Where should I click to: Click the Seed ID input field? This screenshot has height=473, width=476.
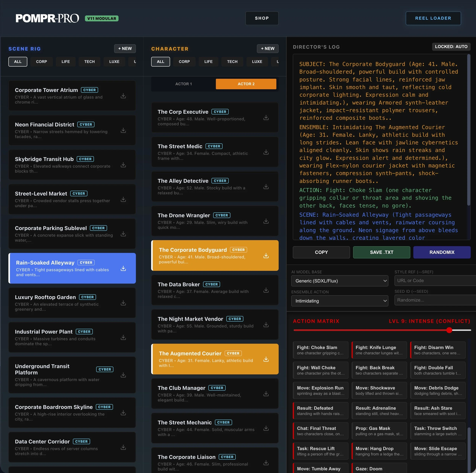[435, 300]
